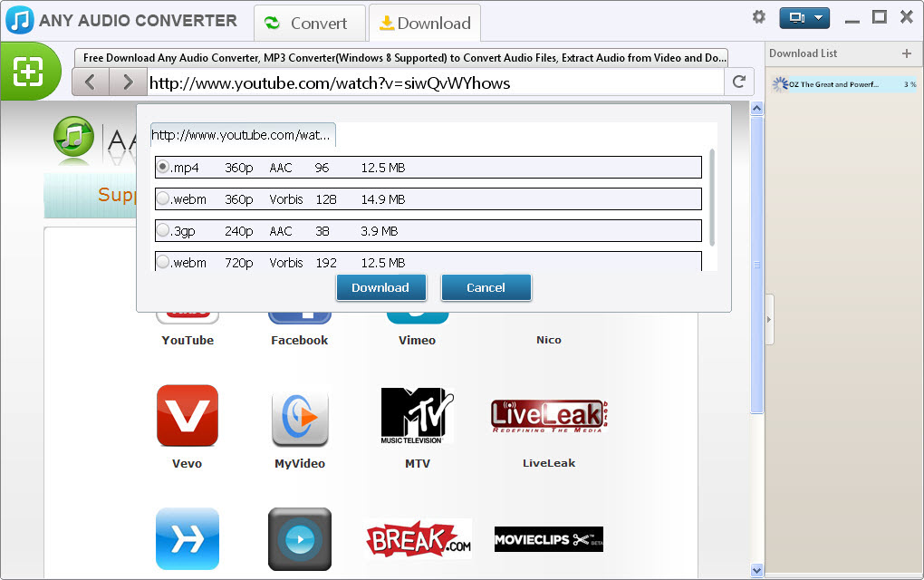Image resolution: width=924 pixels, height=580 pixels.
Task: Select the Movieclips icon
Action: (547, 538)
